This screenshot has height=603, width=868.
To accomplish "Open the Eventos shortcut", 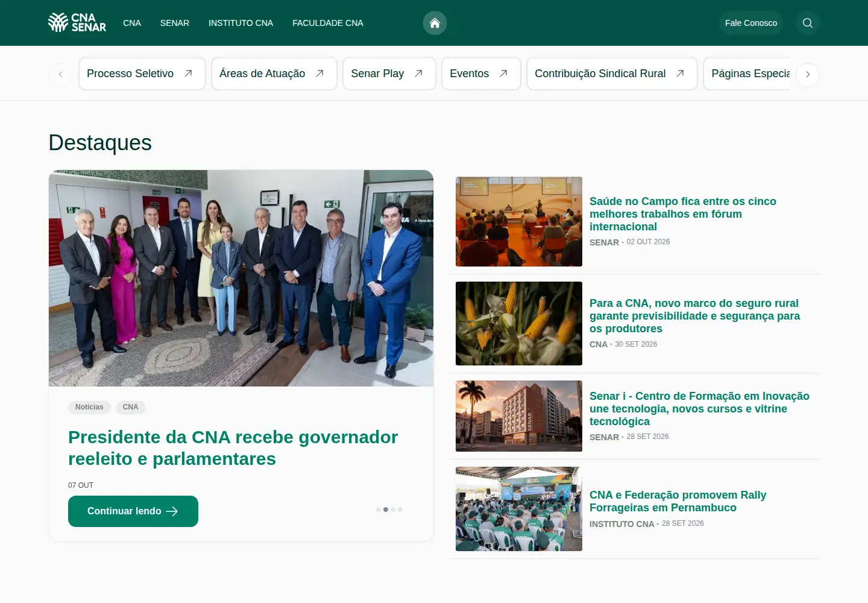I will point(481,74).
